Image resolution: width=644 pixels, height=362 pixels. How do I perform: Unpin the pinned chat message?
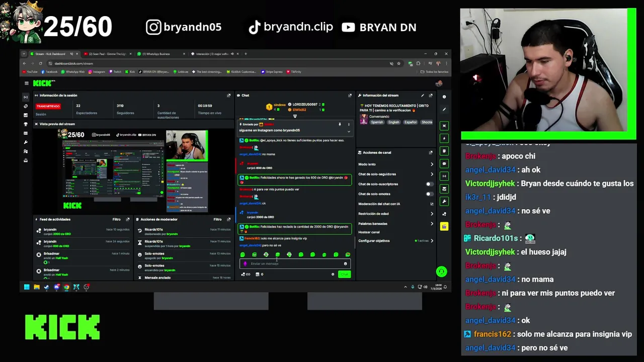click(x=340, y=124)
